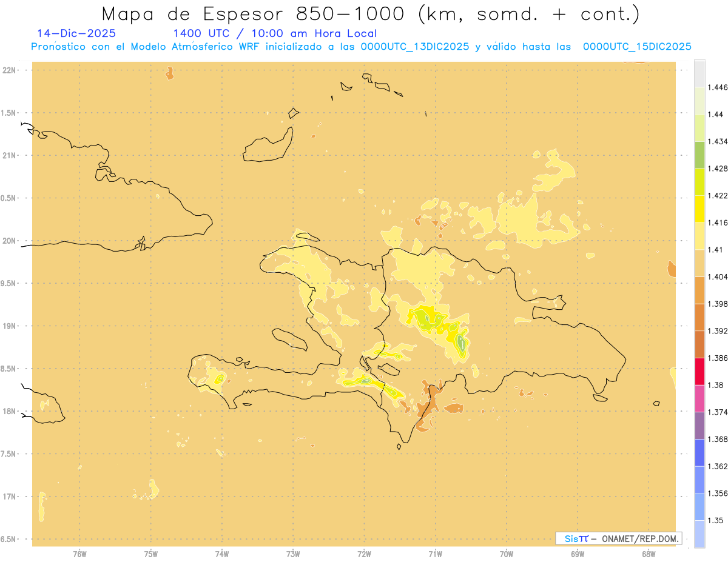Click the 1.356 legend value
This screenshot has width=728, height=562.
[x=718, y=493]
